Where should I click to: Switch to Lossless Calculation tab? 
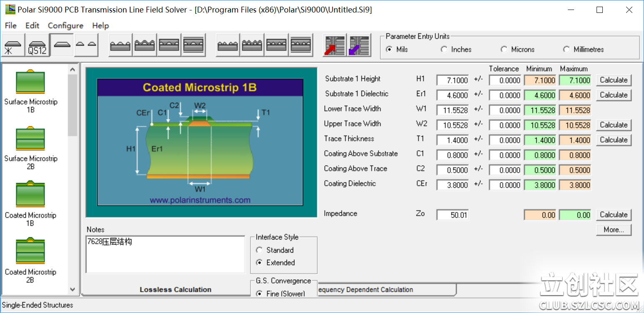coord(175,290)
